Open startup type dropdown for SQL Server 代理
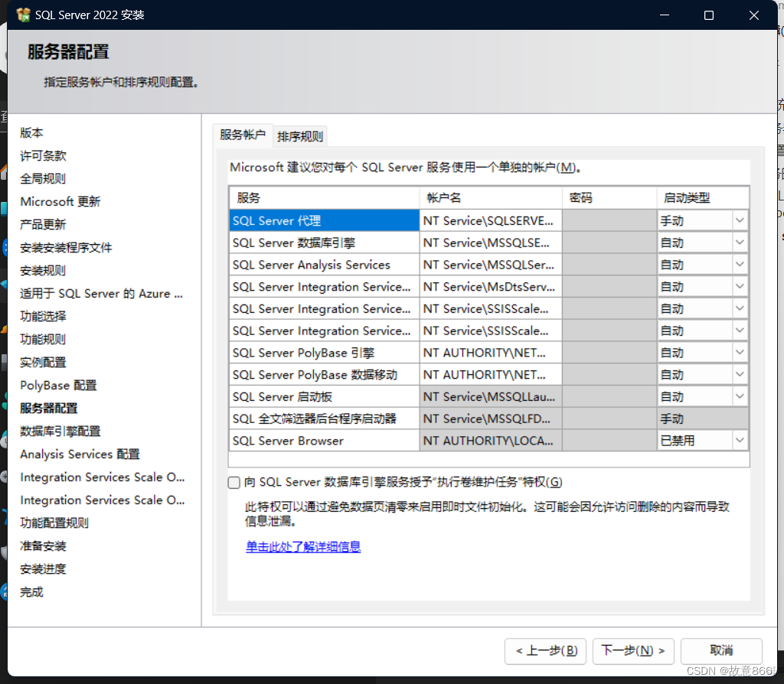 [740, 220]
